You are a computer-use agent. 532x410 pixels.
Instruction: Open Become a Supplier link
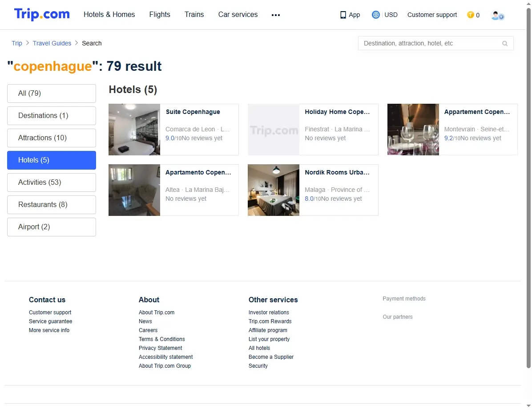[x=271, y=357]
